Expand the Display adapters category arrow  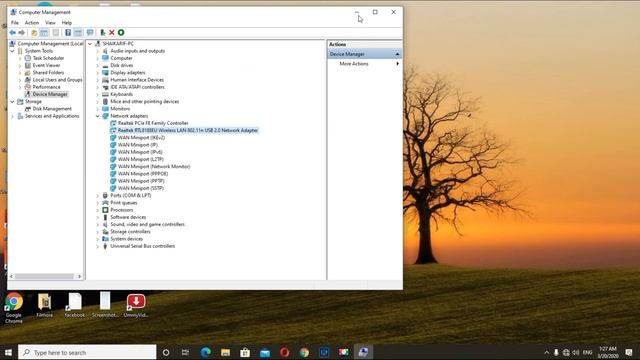tap(98, 73)
